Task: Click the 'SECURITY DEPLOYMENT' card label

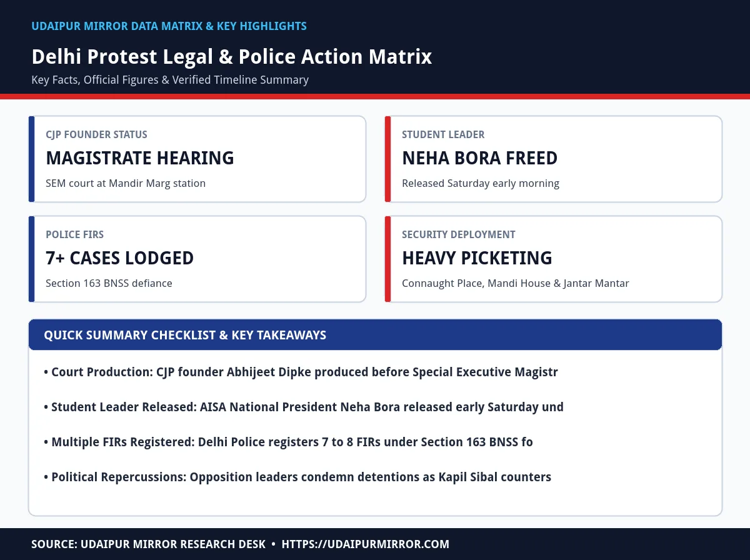Action: point(459,234)
